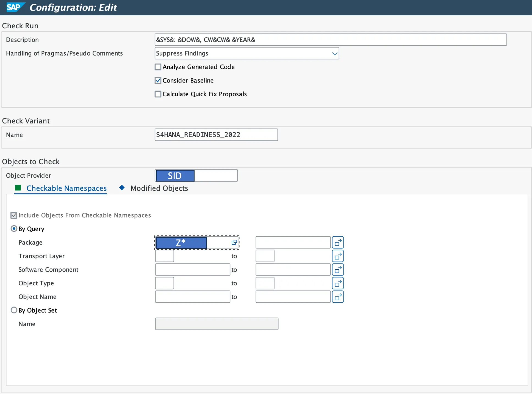532x394 pixels.
Task: Open multiple selection for Object Type
Action: click(x=338, y=283)
